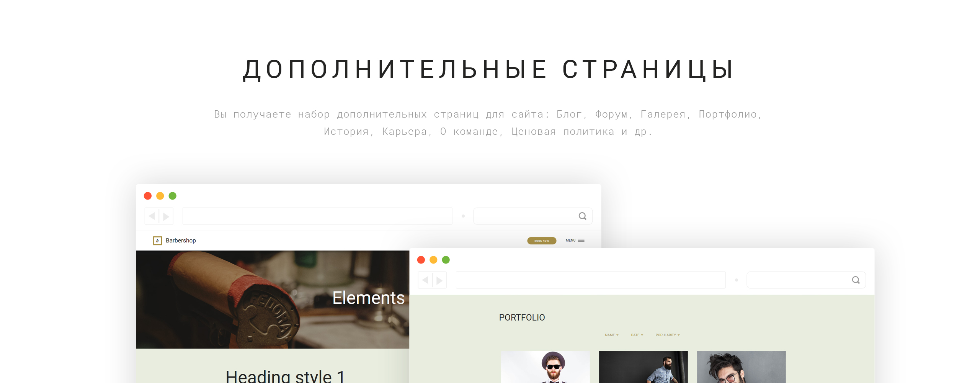Click green maximize dot of Portfolio window
This screenshot has height=383, width=980.
click(446, 260)
